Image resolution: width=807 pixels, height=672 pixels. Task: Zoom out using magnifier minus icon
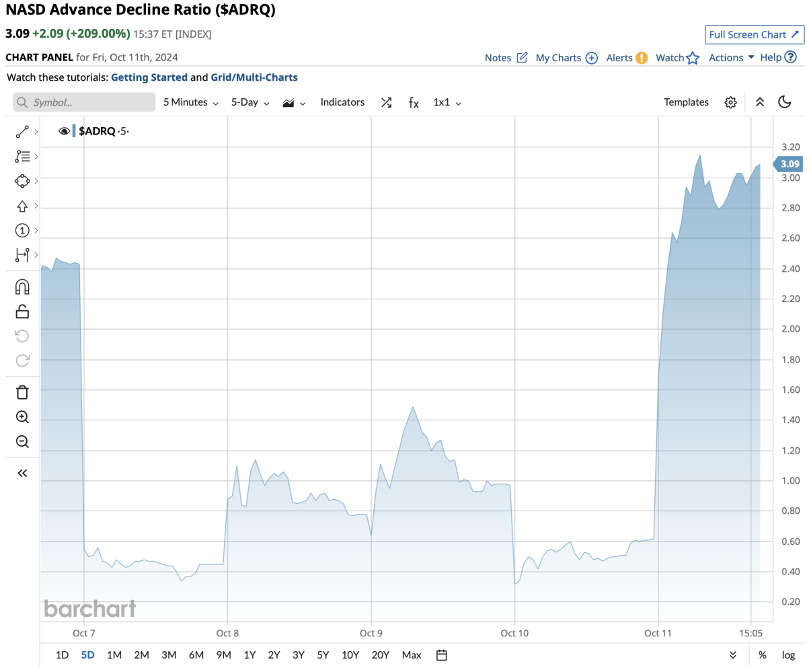pyautogui.click(x=22, y=442)
